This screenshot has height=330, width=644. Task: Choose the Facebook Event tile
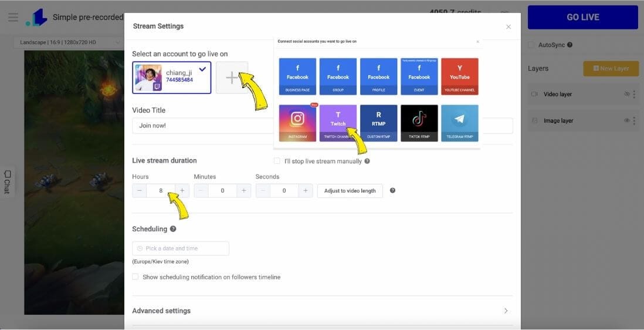419,76
